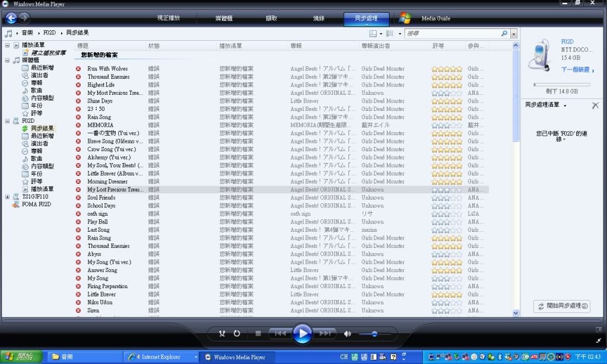Click the forward navigation arrow
The image size is (607, 364).
(x=24, y=17)
